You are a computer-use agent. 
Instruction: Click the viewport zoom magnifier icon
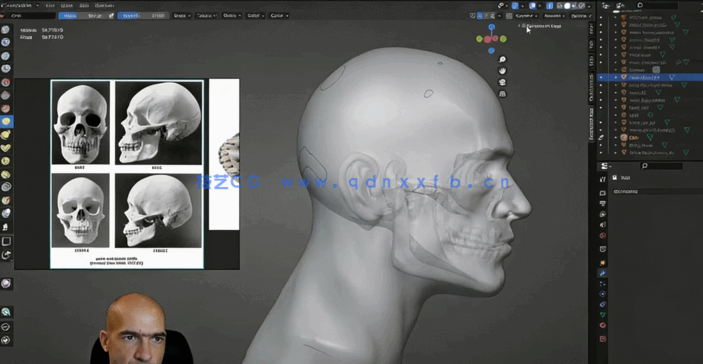point(503,59)
